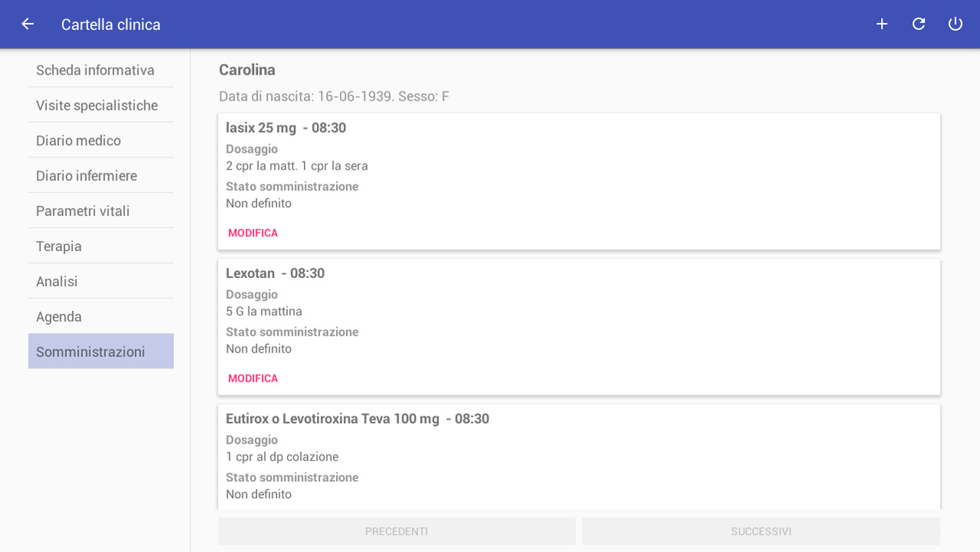Click MODIFICA on the lasix 25 mg card

(x=253, y=233)
